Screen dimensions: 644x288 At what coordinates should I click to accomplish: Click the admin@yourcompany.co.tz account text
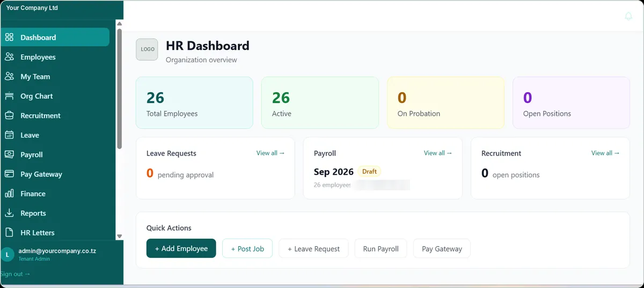(x=57, y=250)
